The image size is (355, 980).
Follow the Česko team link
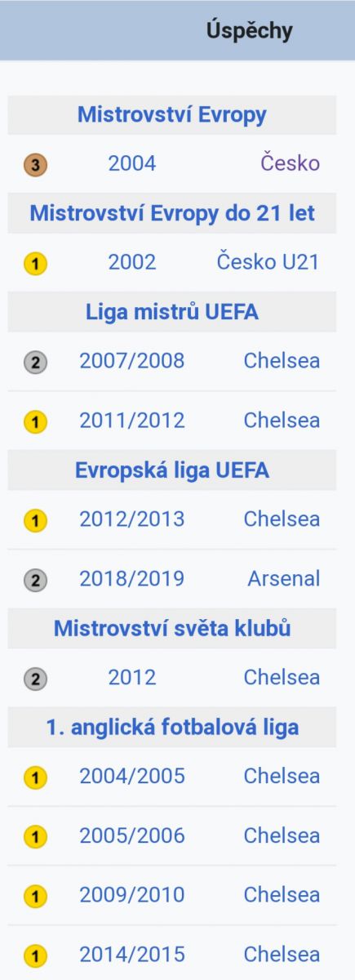[291, 163]
